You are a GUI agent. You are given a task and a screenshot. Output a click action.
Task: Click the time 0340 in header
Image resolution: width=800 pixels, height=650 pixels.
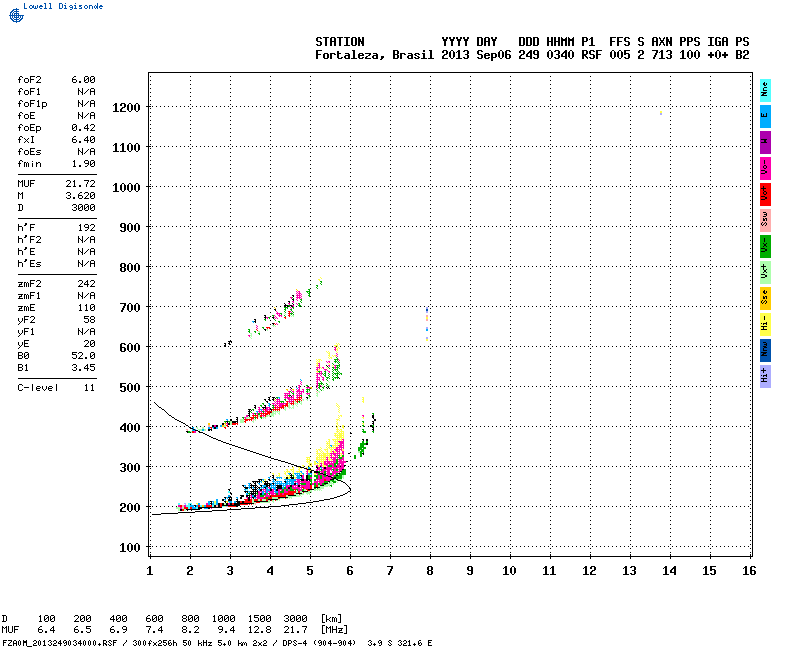(560, 55)
